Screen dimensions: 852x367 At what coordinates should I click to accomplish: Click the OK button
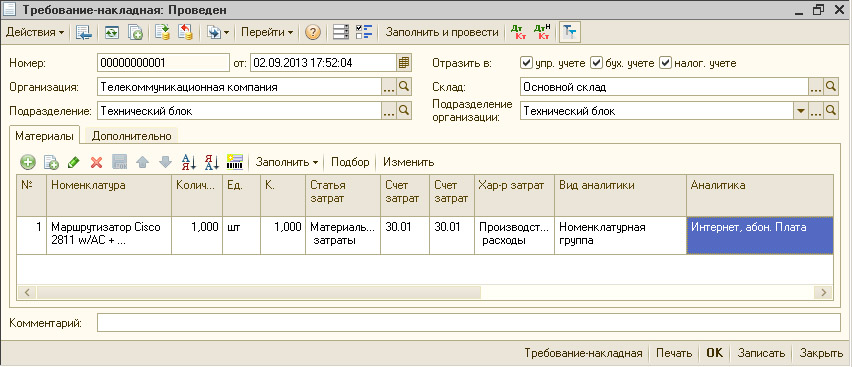tap(715, 353)
